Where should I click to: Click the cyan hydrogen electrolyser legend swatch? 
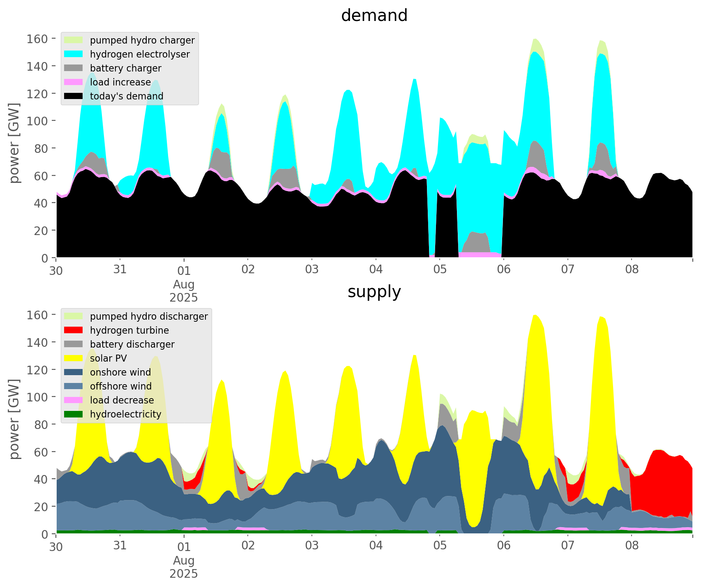(x=74, y=54)
